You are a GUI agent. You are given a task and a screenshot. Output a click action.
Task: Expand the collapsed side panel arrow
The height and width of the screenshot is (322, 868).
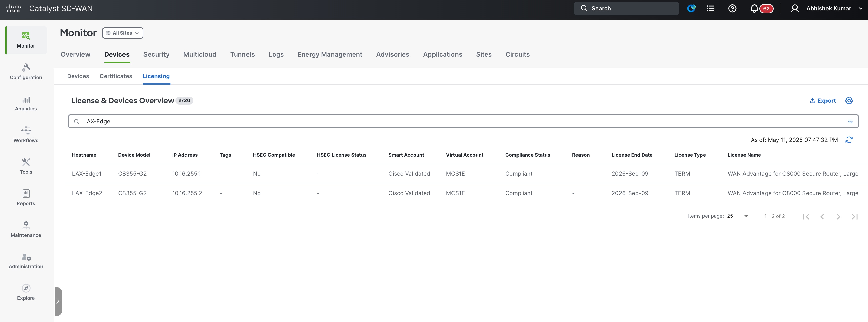pyautogui.click(x=58, y=301)
